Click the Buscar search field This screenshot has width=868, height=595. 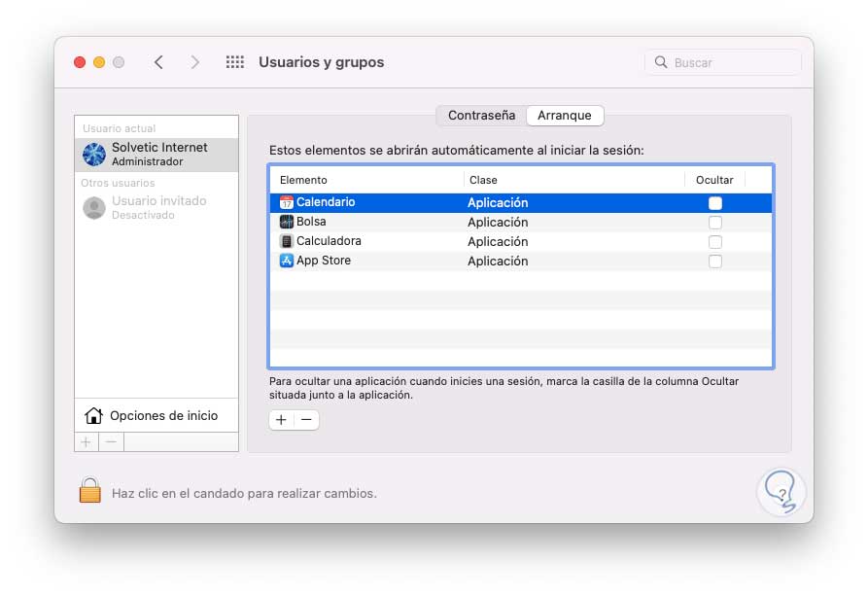click(723, 62)
